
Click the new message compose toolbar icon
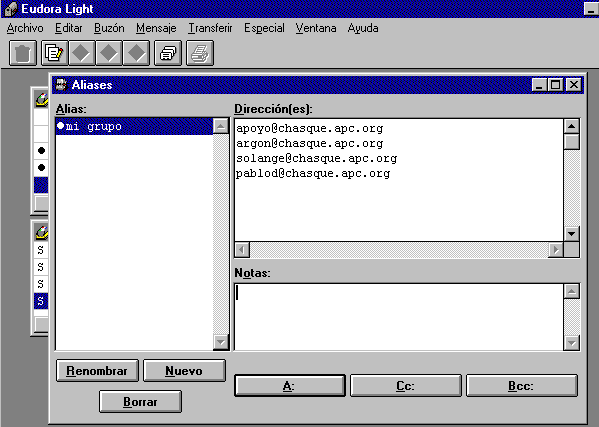(x=54, y=53)
